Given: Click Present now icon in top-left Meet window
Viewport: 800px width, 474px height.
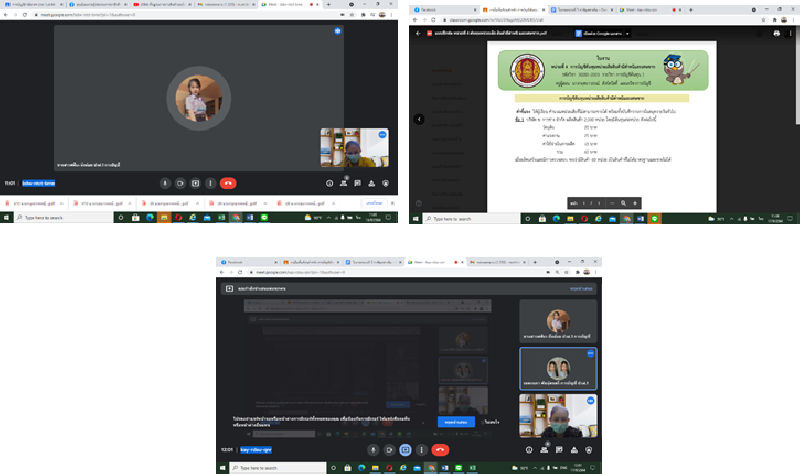Looking at the screenshot, I should [195, 183].
